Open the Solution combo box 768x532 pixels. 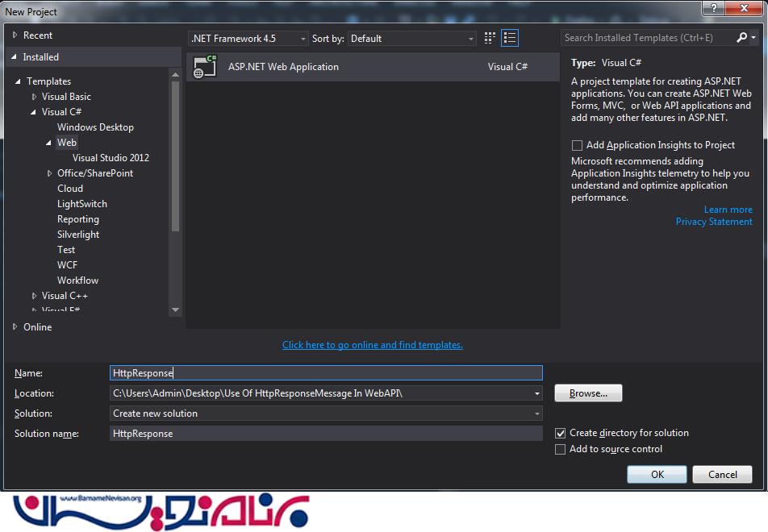pos(326,414)
